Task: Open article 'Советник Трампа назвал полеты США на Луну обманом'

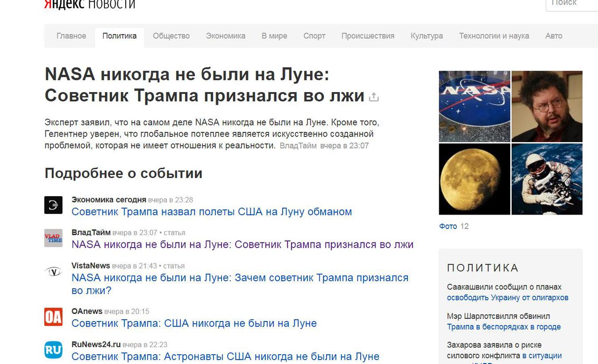Action: [212, 212]
